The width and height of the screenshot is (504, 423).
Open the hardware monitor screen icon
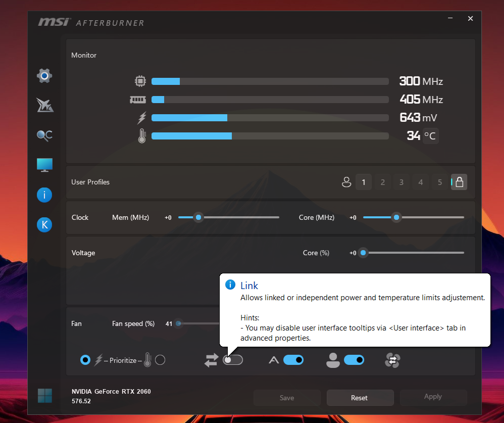[44, 165]
